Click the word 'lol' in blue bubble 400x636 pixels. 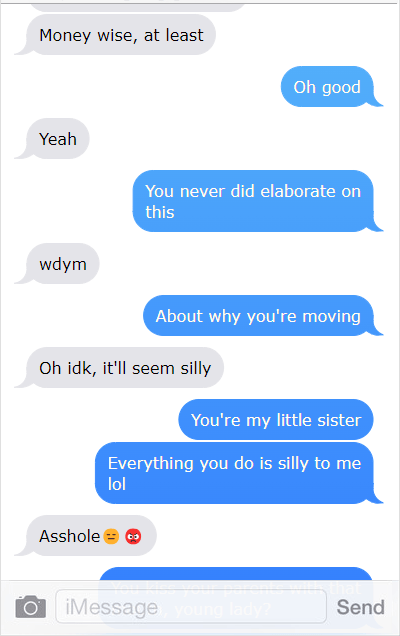pyautogui.click(x=117, y=484)
